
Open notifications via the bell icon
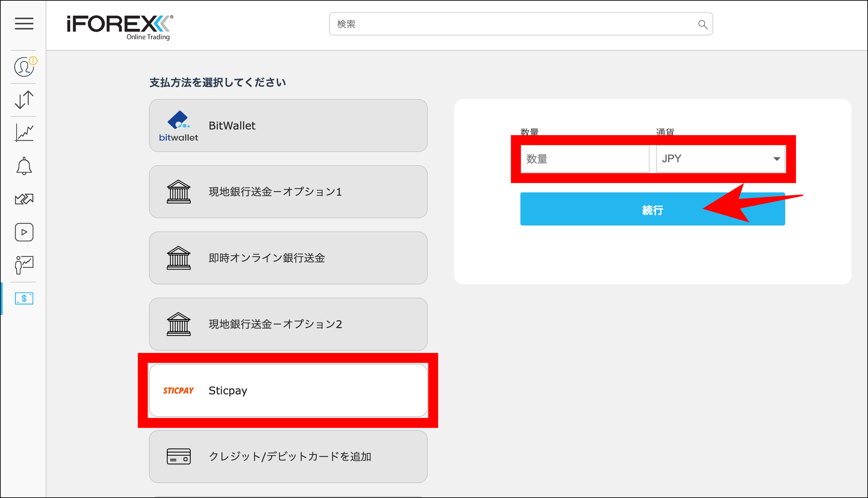(x=24, y=166)
